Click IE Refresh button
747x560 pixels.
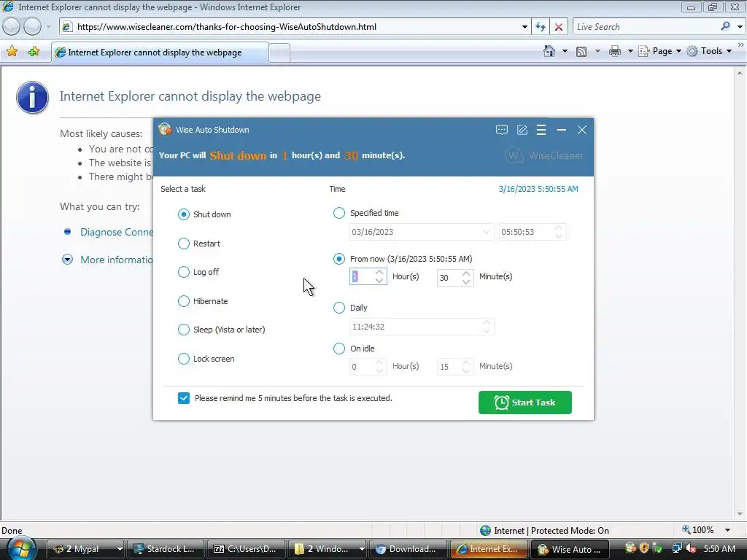(x=541, y=27)
